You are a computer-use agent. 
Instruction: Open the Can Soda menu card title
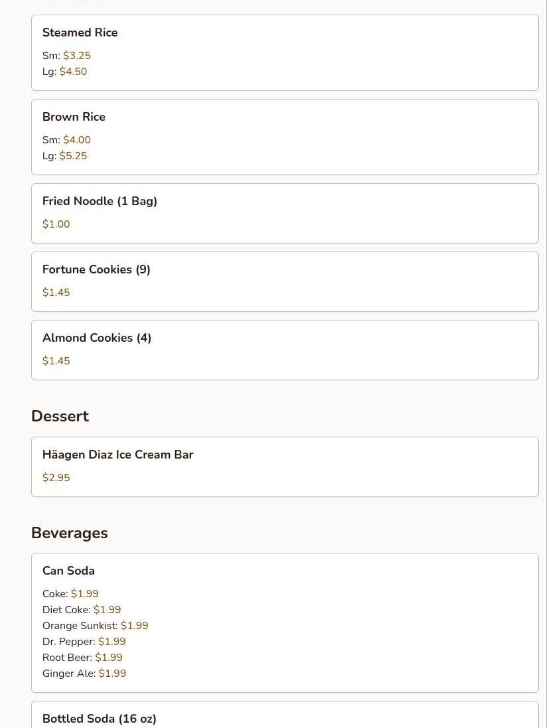[x=68, y=571]
